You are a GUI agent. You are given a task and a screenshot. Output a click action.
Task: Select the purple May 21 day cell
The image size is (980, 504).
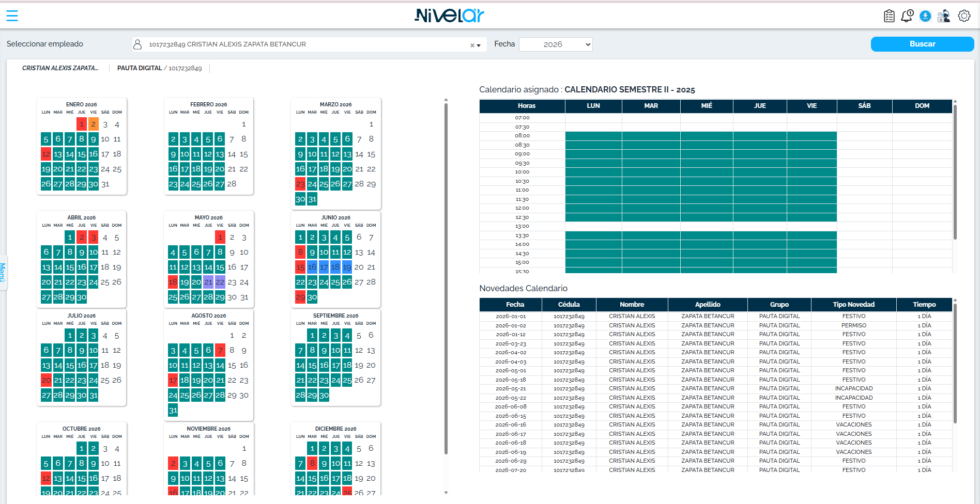208,282
